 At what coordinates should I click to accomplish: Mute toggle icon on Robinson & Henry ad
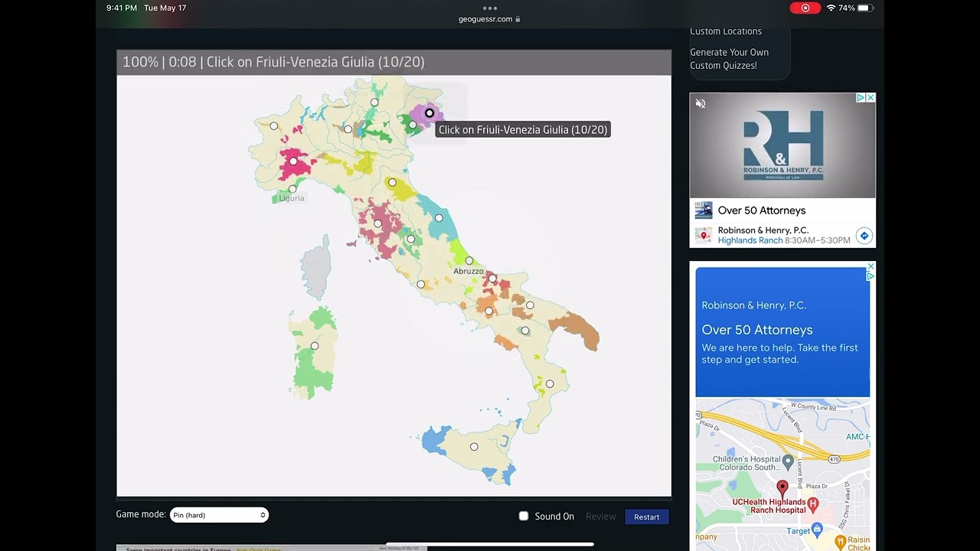[x=700, y=103]
